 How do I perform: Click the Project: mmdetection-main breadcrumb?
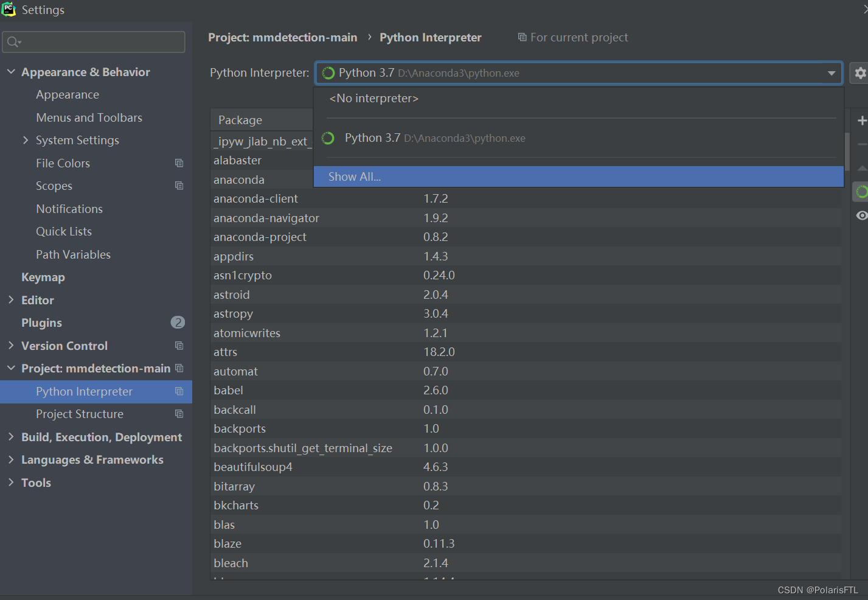[283, 38]
